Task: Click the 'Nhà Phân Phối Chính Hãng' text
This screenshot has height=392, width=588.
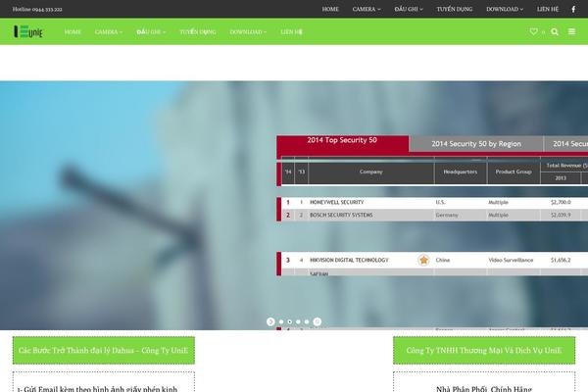Action: tap(484, 389)
